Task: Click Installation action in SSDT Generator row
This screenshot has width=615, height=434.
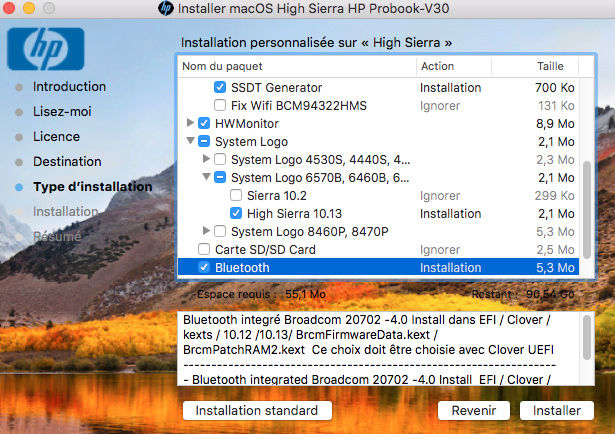Action: [451, 87]
